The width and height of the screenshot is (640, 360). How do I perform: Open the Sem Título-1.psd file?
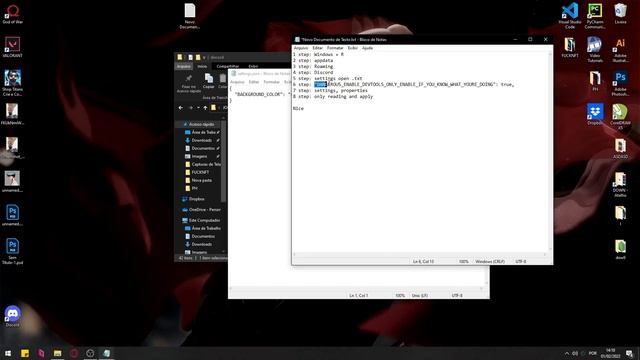point(12,251)
